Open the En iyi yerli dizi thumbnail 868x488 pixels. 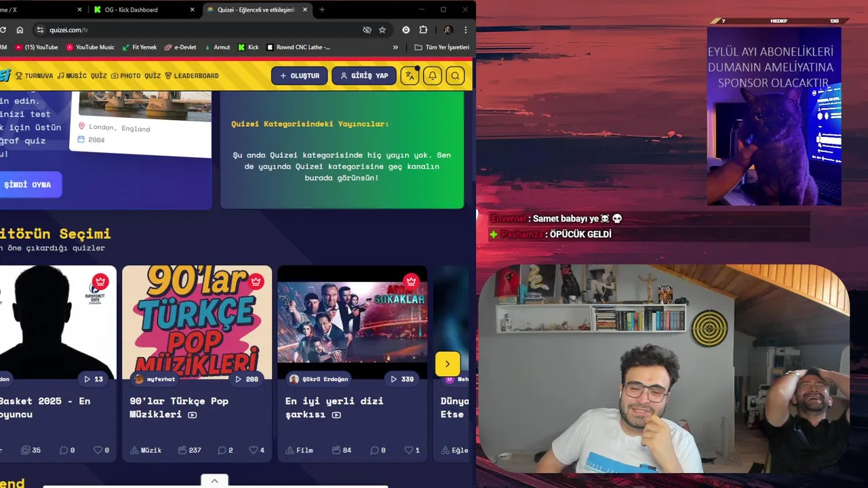click(x=353, y=322)
